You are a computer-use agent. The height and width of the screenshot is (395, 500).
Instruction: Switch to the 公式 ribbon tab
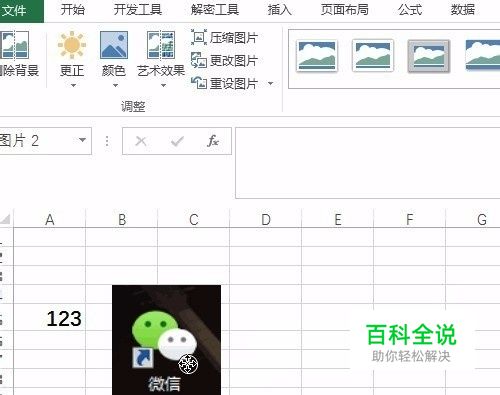click(x=410, y=10)
